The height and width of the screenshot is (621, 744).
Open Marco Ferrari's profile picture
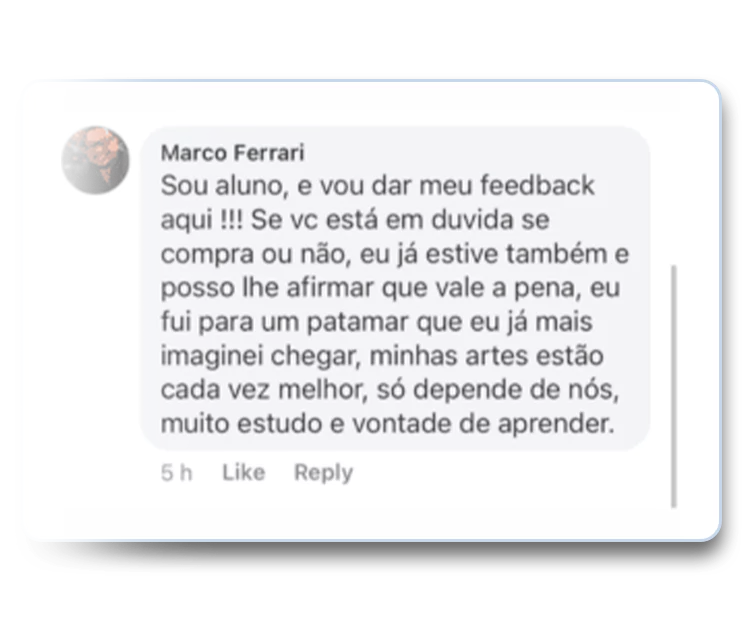[95, 160]
